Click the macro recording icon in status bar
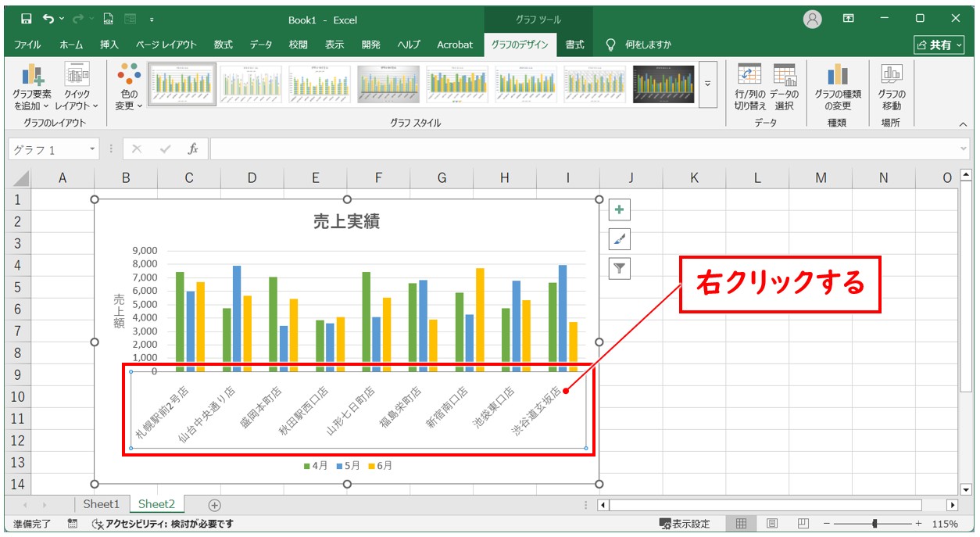This screenshot has height=537, width=980. coord(72,524)
